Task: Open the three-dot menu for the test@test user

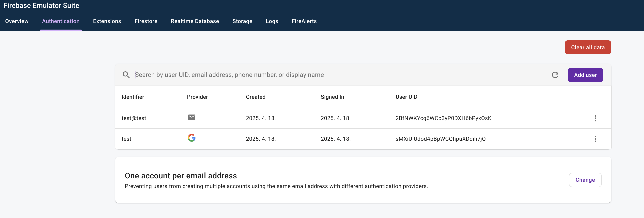Action: click(595, 118)
